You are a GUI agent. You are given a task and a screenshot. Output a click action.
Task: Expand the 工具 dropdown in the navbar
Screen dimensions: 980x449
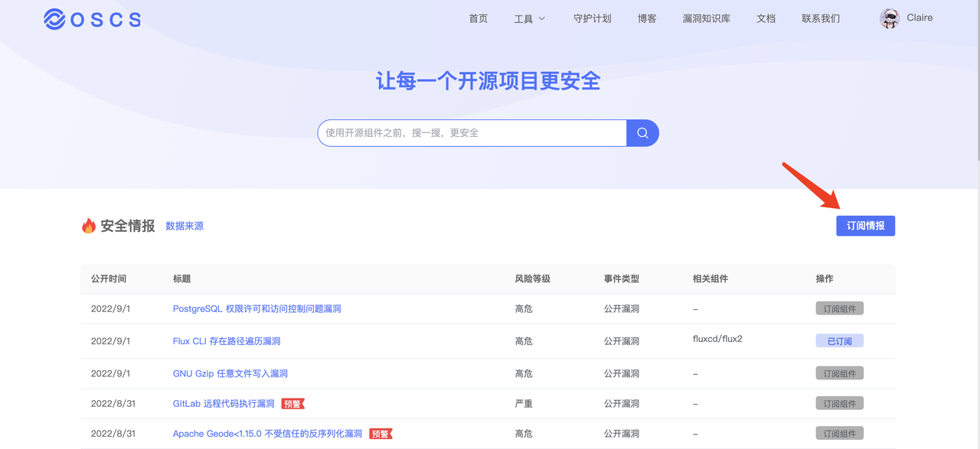(529, 18)
